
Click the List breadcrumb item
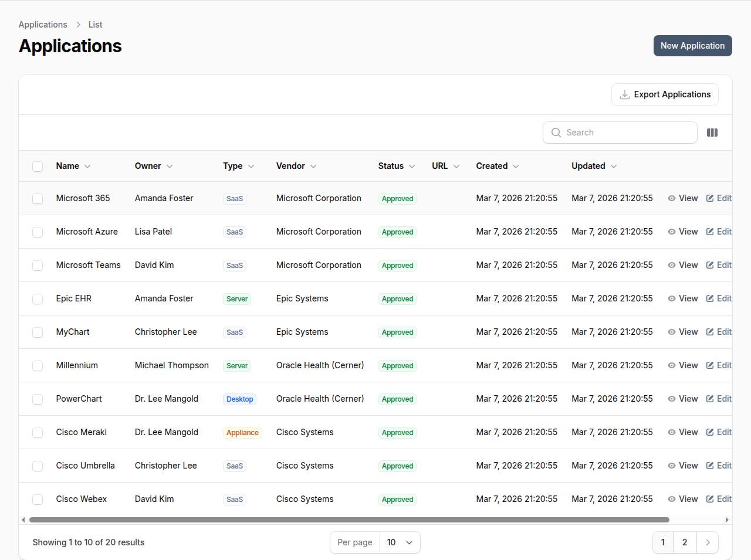pos(95,25)
